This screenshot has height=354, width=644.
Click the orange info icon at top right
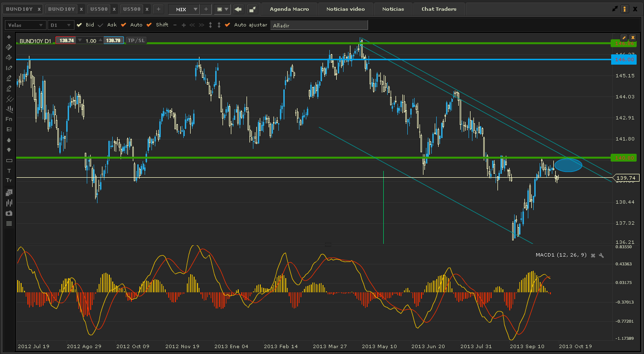coord(625,9)
